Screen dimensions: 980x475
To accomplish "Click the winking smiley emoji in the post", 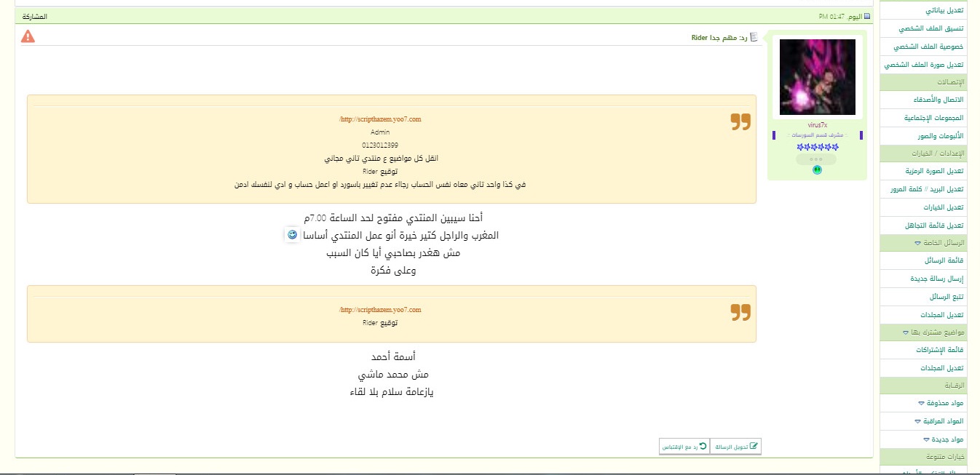I will point(292,235).
